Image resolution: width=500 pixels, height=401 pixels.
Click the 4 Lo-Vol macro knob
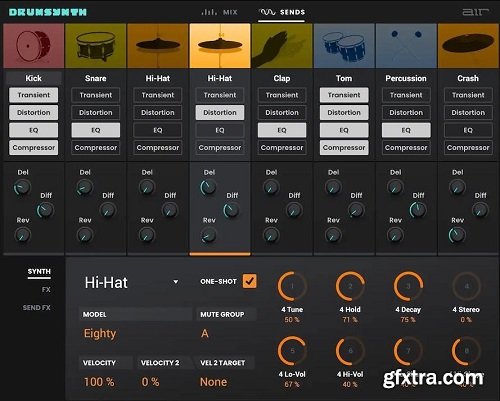pos(292,351)
